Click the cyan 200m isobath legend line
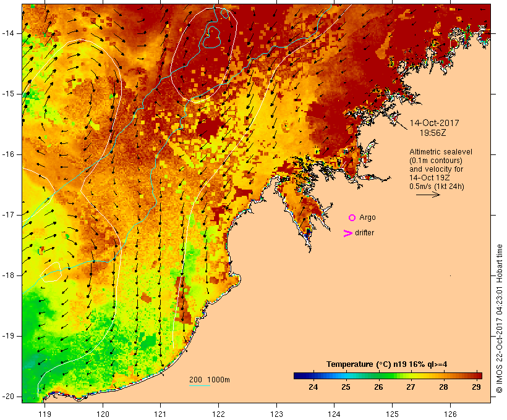This screenshot has width=507, height=420. tap(200, 385)
